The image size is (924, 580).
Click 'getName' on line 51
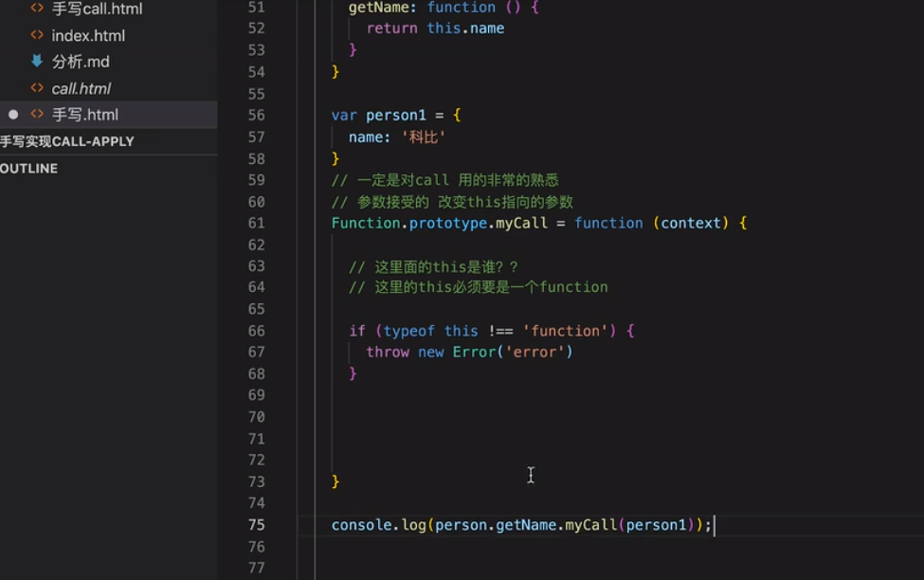379,8
